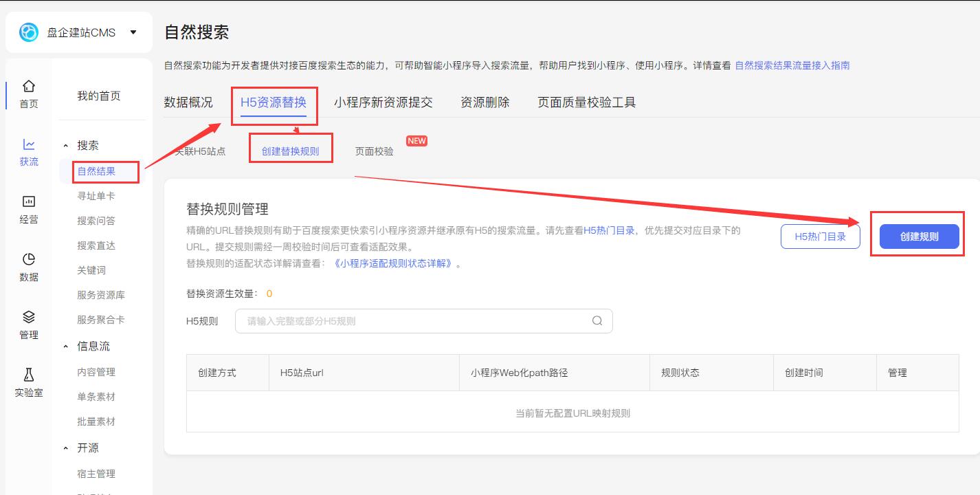Click the H5热门目录 outlined button

(821, 236)
